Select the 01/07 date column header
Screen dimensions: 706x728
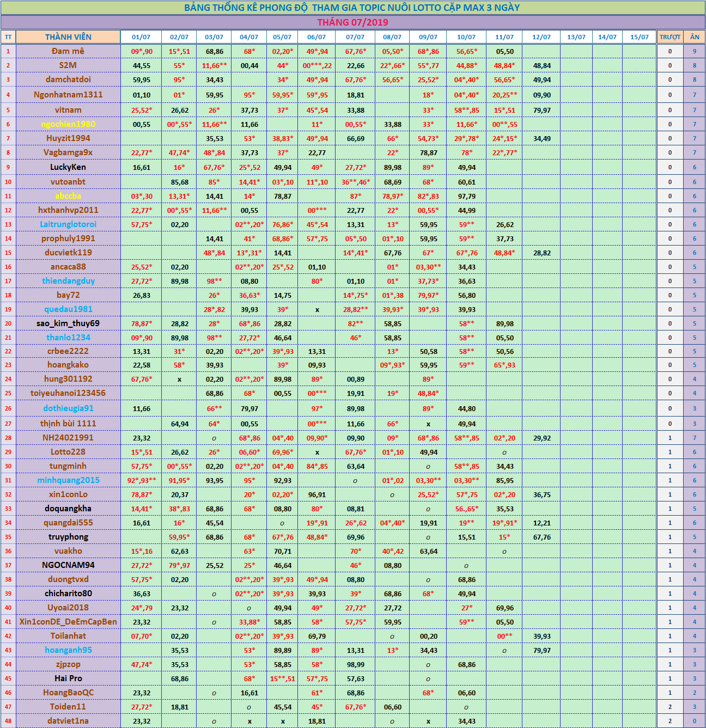(141, 37)
